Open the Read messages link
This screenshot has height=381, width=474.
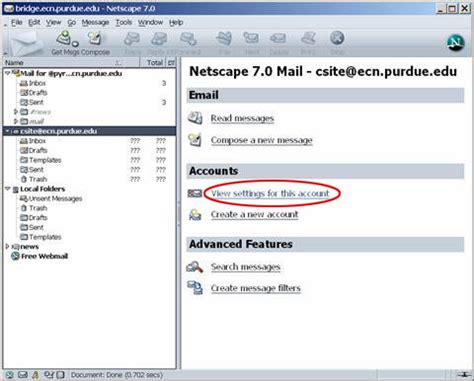tap(242, 118)
